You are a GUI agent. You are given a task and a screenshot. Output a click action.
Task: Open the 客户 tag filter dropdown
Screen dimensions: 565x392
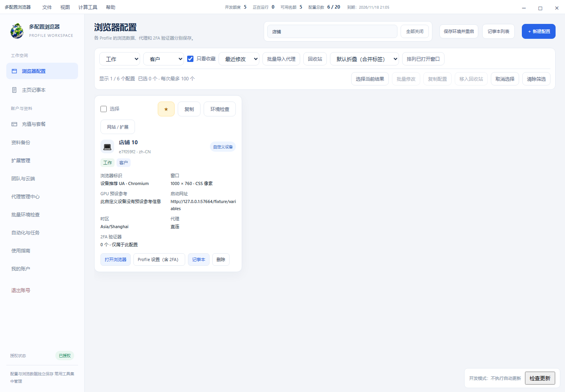pos(164,59)
